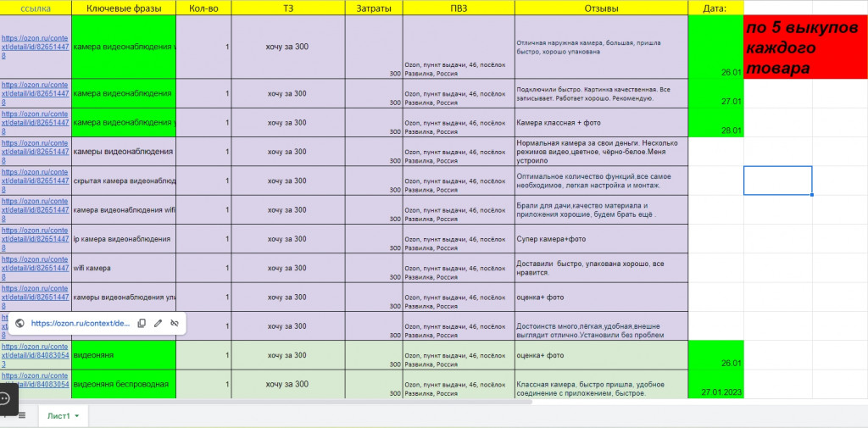Select the 'Классная камера, быстро пришла' review
Image resolution: width=868 pixels, height=428 pixels.
(x=601, y=384)
